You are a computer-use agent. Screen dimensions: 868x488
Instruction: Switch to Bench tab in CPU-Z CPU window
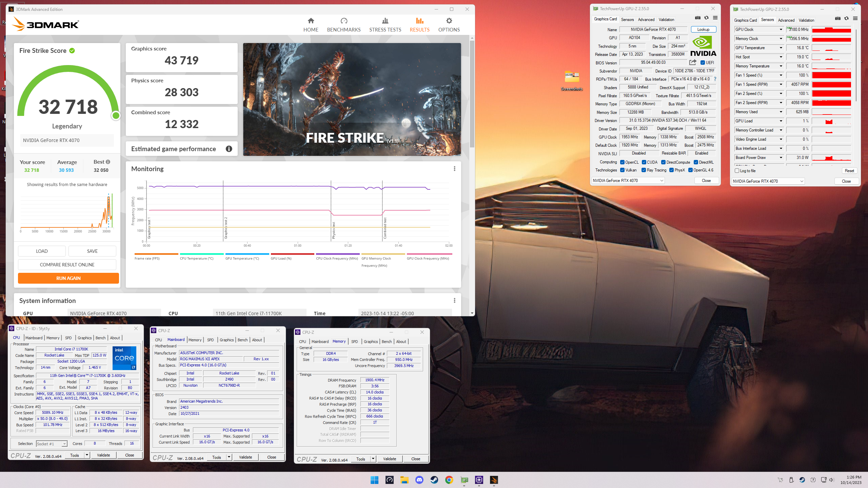tap(100, 338)
